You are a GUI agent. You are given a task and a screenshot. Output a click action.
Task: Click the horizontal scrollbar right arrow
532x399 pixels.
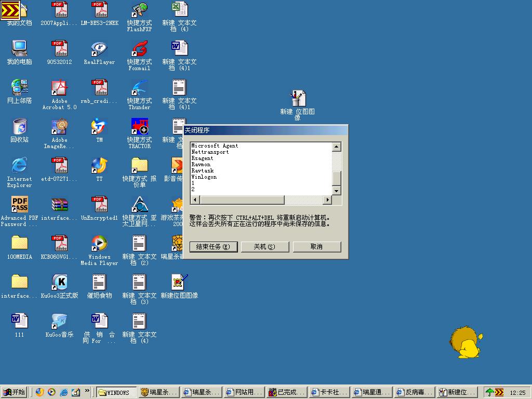(327, 200)
